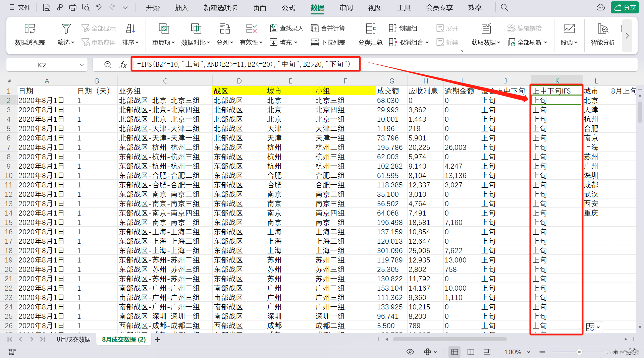Switch to the 视图 tab
The image size is (644, 358).
pos(375,8)
